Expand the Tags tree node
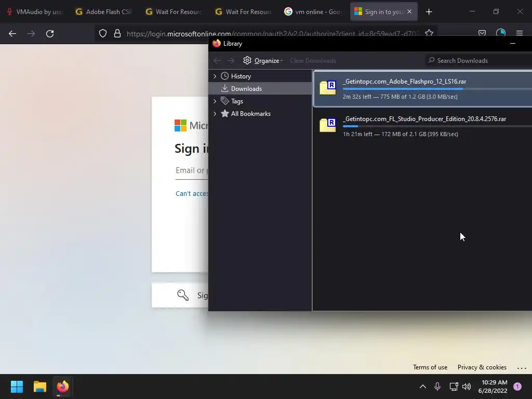Viewport: 532px width, 399px height. (x=215, y=101)
